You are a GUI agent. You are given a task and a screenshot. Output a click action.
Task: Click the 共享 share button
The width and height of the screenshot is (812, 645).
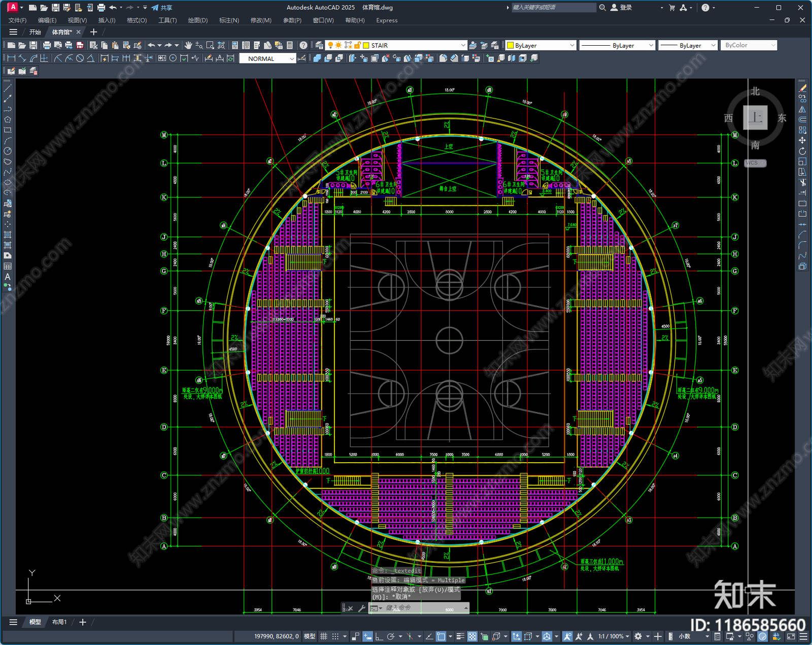(x=162, y=8)
